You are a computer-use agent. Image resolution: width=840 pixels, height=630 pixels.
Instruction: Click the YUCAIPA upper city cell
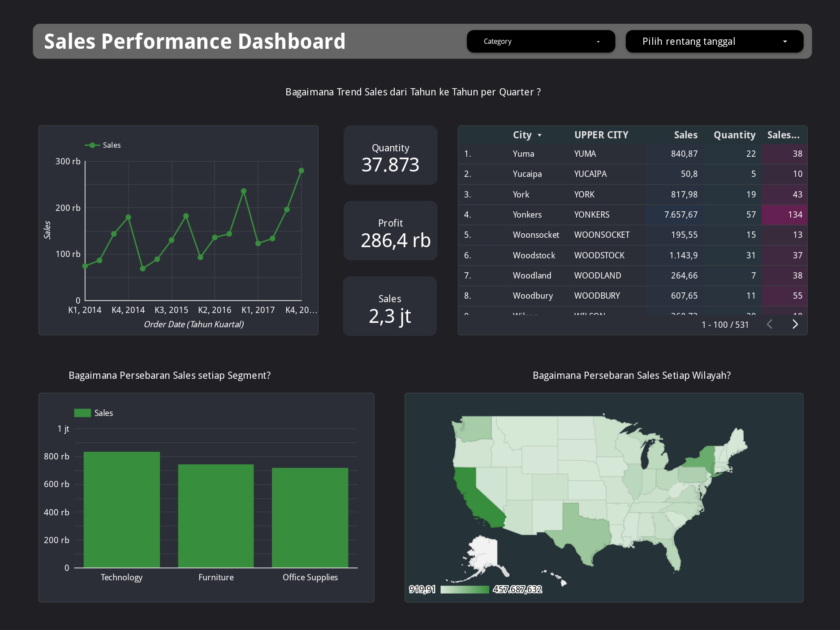(590, 174)
